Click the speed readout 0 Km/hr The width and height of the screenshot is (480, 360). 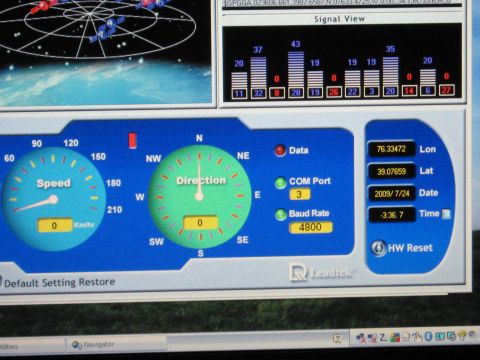(54, 226)
